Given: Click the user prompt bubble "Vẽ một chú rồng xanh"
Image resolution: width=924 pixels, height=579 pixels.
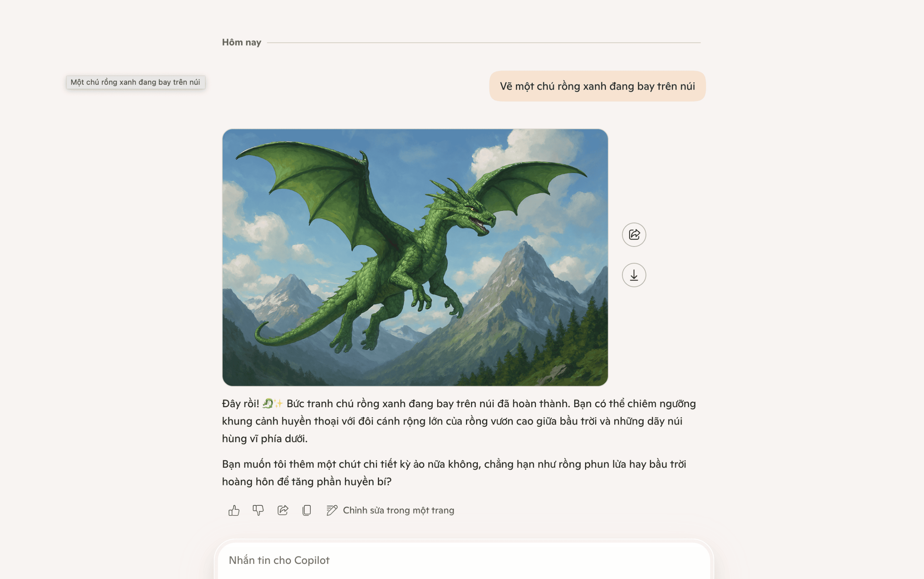Looking at the screenshot, I should tap(597, 86).
